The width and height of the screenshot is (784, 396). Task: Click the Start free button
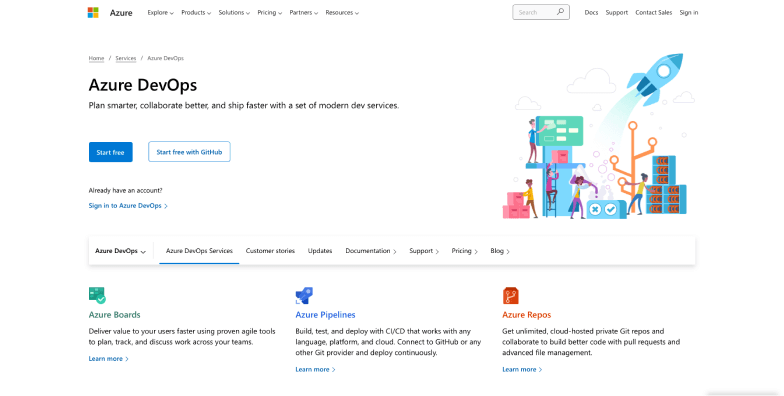(x=110, y=152)
